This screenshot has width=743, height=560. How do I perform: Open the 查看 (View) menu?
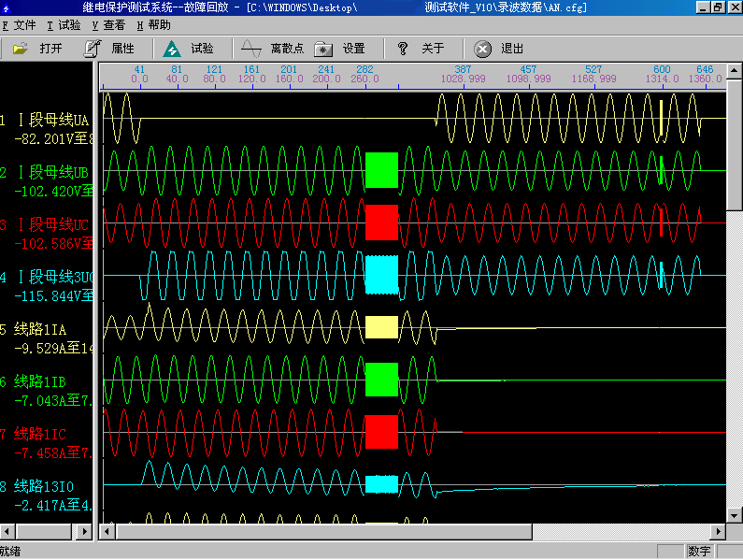108,25
